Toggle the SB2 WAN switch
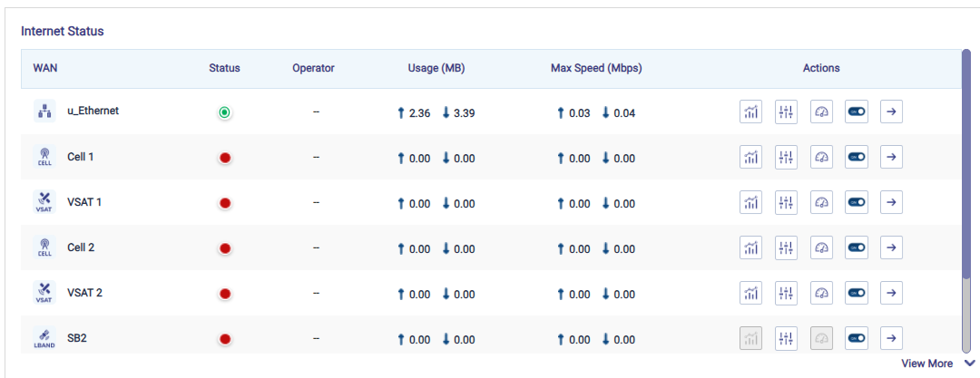980x378 pixels. [x=856, y=339]
